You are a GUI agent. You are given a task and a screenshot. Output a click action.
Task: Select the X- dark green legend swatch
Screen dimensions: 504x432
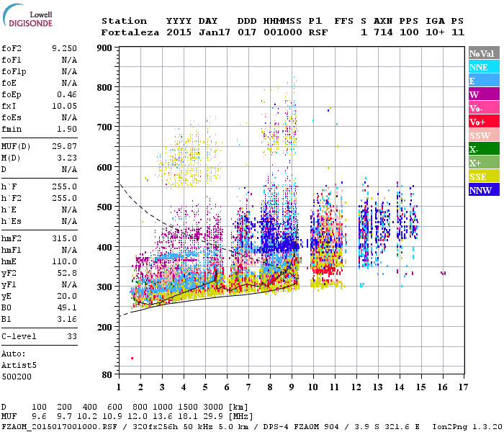[x=484, y=149]
